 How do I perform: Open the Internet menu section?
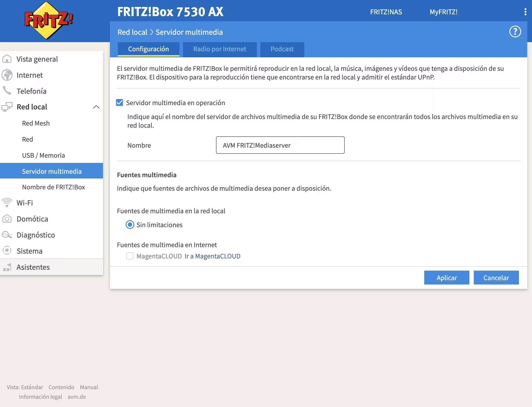[51, 75]
